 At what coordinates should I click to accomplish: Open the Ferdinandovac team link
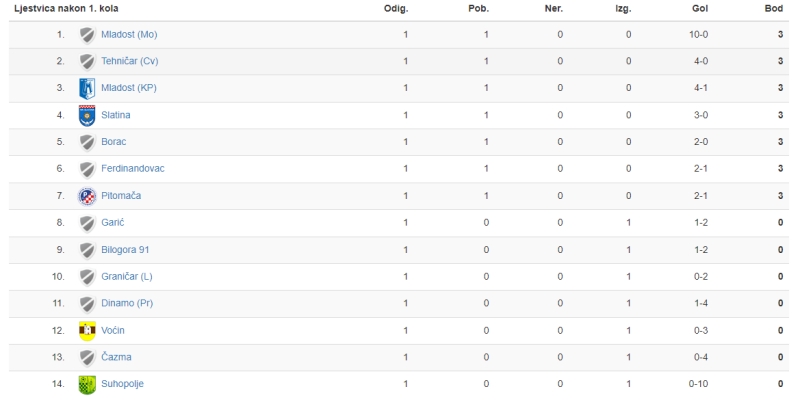(x=133, y=168)
